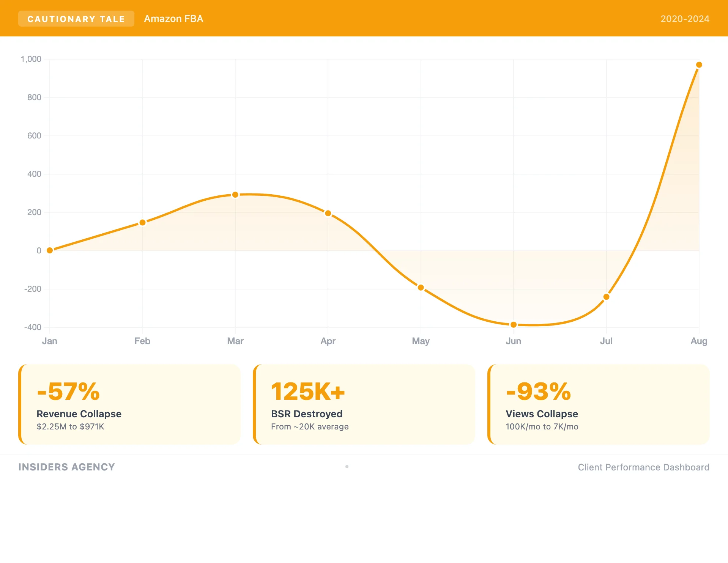The width and height of the screenshot is (728, 563).
Task: Click the small footer center dot
Action: 347,467
